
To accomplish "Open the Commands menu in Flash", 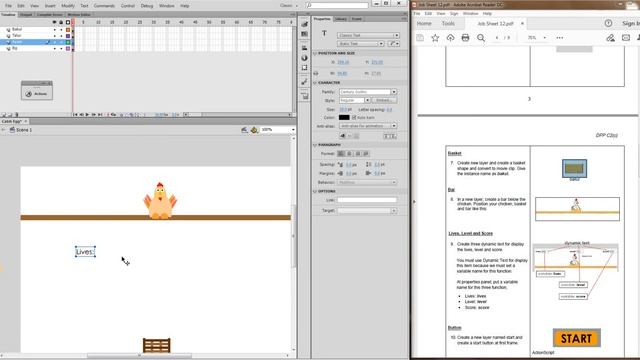I will click(104, 6).
